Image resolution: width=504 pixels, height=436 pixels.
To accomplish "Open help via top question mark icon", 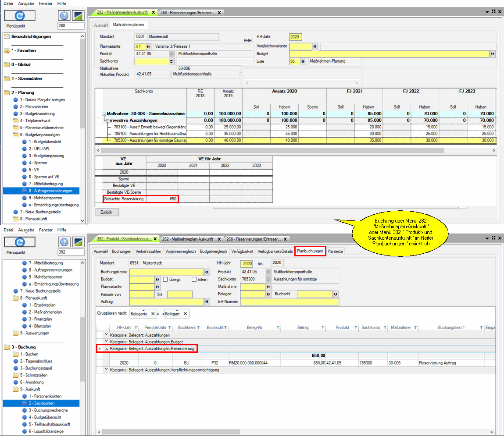I will coord(64,16).
